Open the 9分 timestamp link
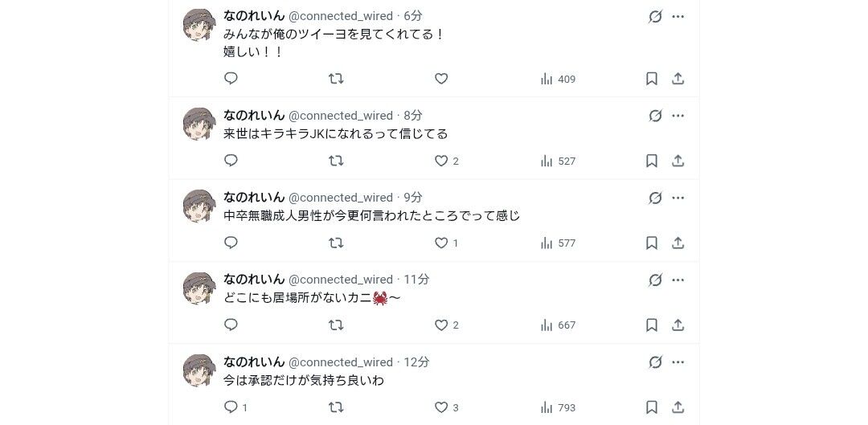The image size is (868, 425). pos(413,198)
